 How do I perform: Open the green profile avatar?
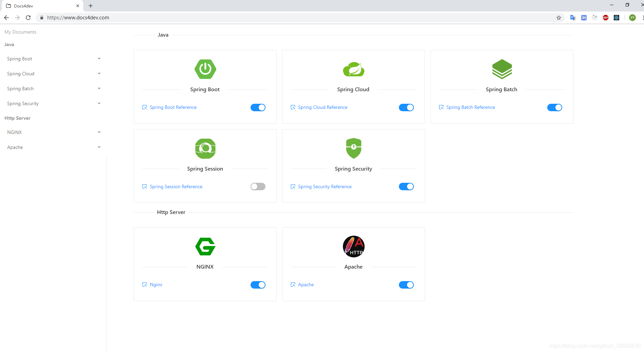[632, 18]
